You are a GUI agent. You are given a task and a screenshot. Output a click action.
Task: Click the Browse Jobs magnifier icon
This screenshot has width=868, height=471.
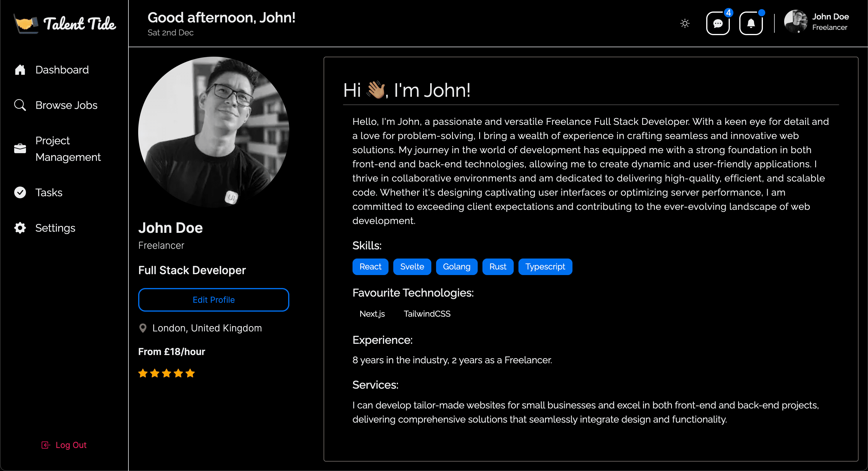20,105
